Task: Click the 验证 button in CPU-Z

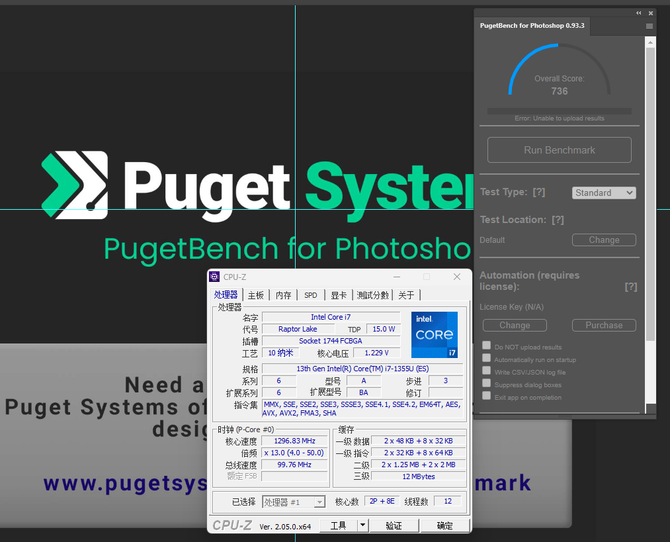Action: 394,525
